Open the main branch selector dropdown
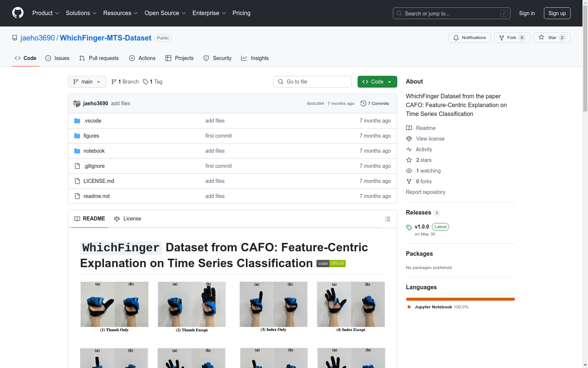This screenshot has height=368, width=588. point(87,82)
